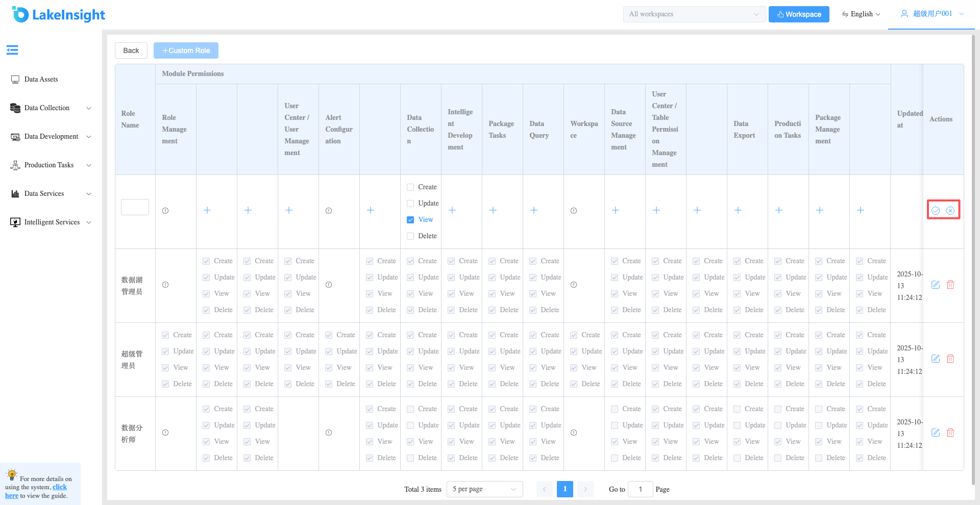Click the Role Management info icon in the new row
The width and height of the screenshot is (980, 505).
(165, 211)
